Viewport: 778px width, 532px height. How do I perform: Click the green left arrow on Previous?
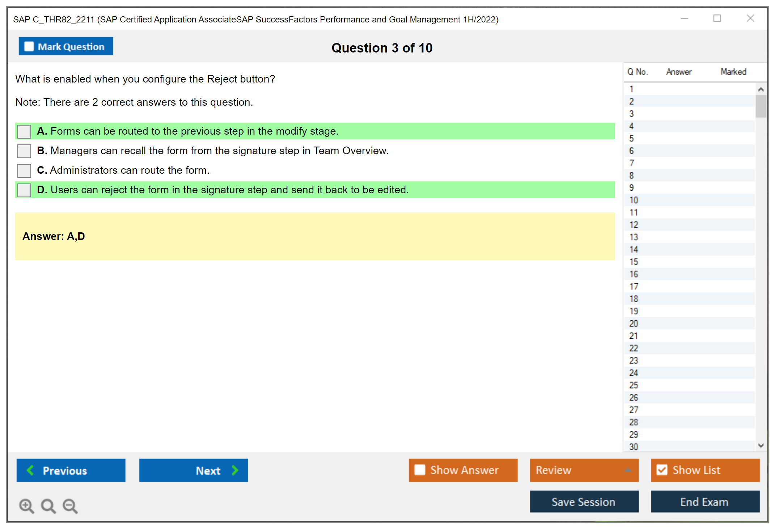pos(30,470)
